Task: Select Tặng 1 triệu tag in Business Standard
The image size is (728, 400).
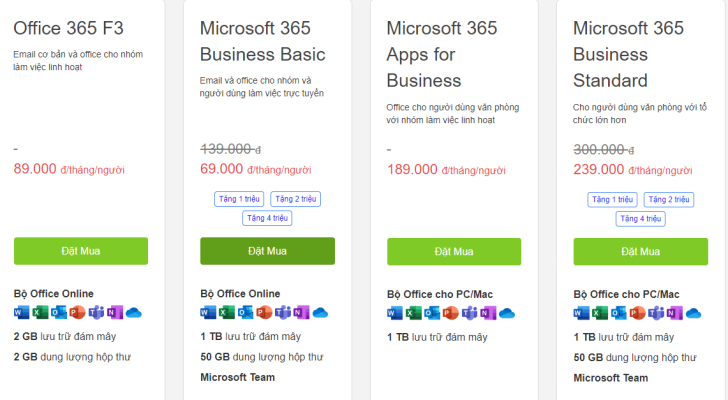Action: [612, 200]
